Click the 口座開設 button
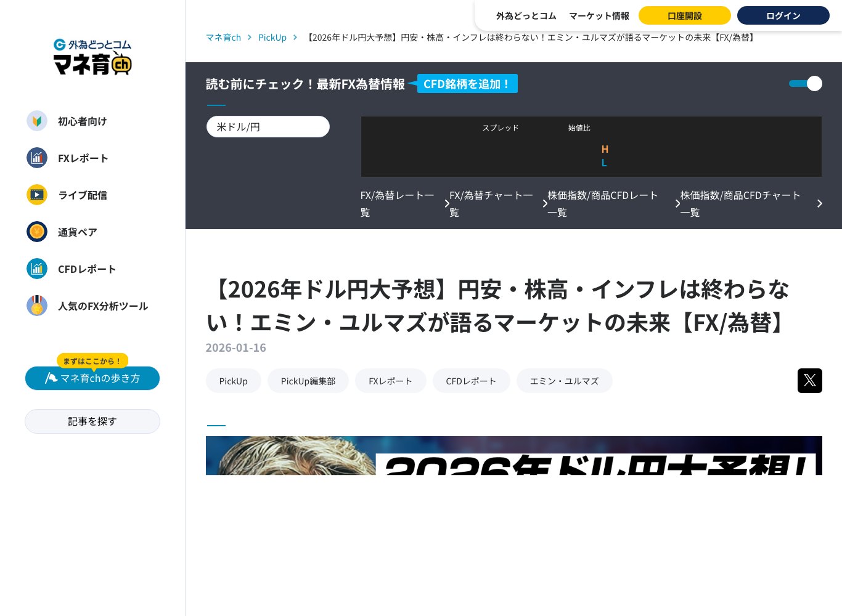 685,15
